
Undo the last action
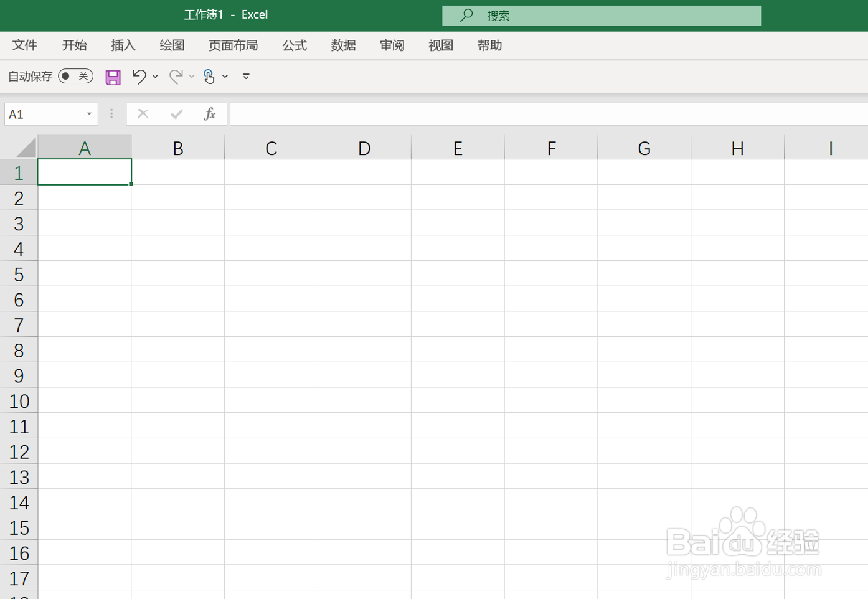point(139,77)
